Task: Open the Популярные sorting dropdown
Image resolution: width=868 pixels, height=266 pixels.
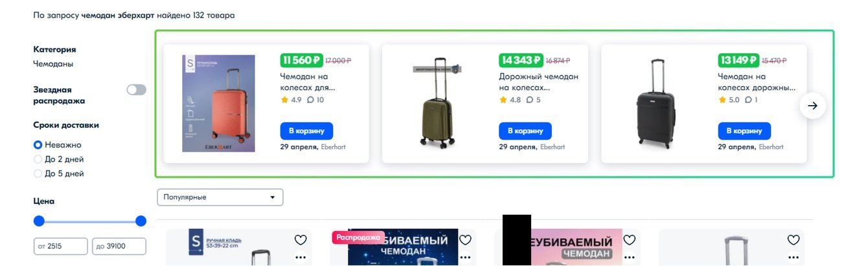Action: pyautogui.click(x=220, y=197)
